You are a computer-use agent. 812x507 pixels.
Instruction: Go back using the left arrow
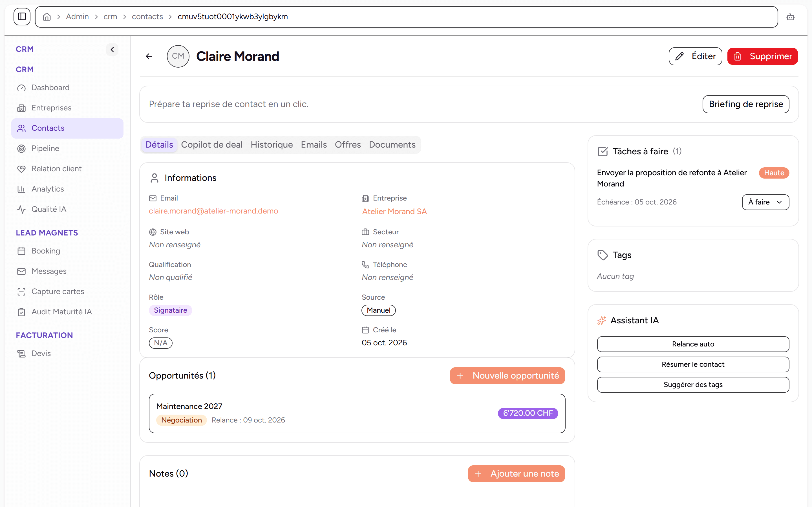tap(149, 56)
